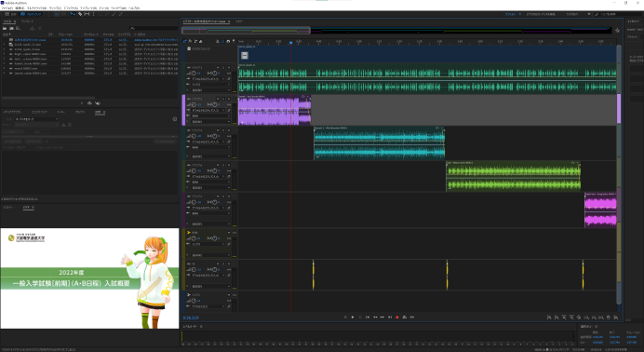Select the Time Selection I-beam tool

coord(94,14)
